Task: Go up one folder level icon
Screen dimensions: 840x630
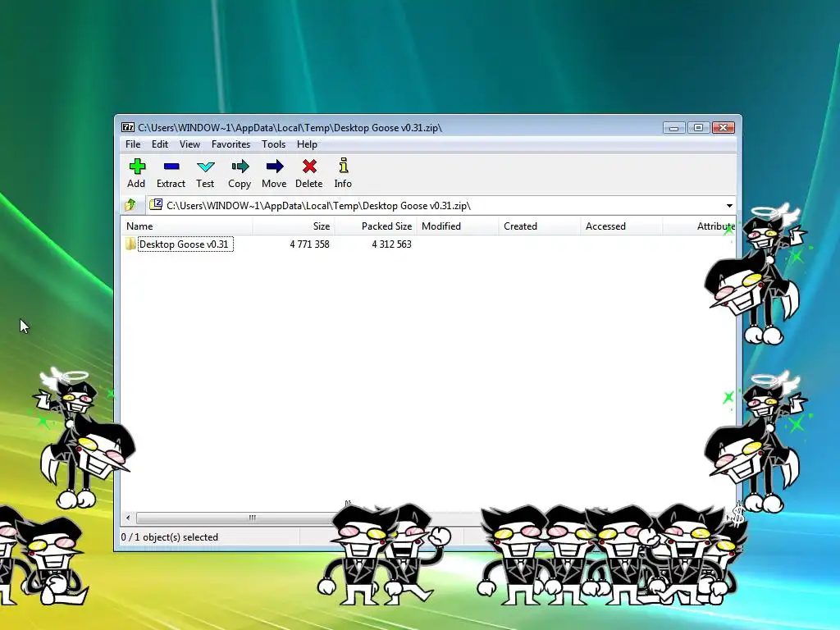Action: 130,205
